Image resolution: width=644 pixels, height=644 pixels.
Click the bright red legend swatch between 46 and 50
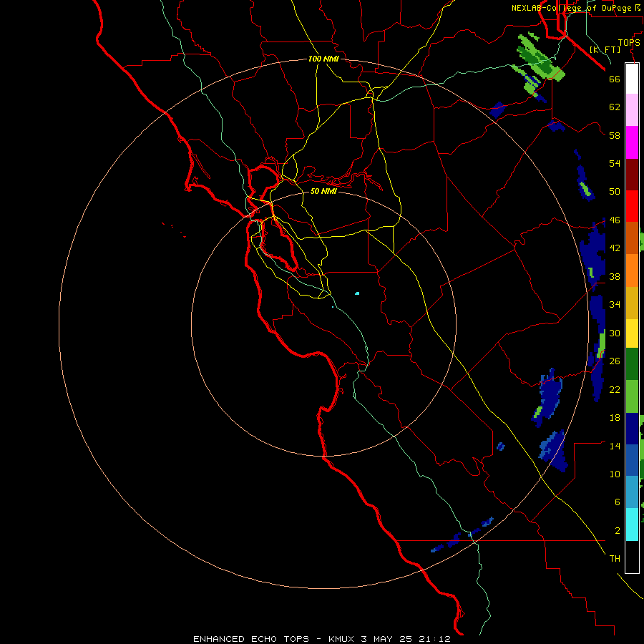click(632, 206)
